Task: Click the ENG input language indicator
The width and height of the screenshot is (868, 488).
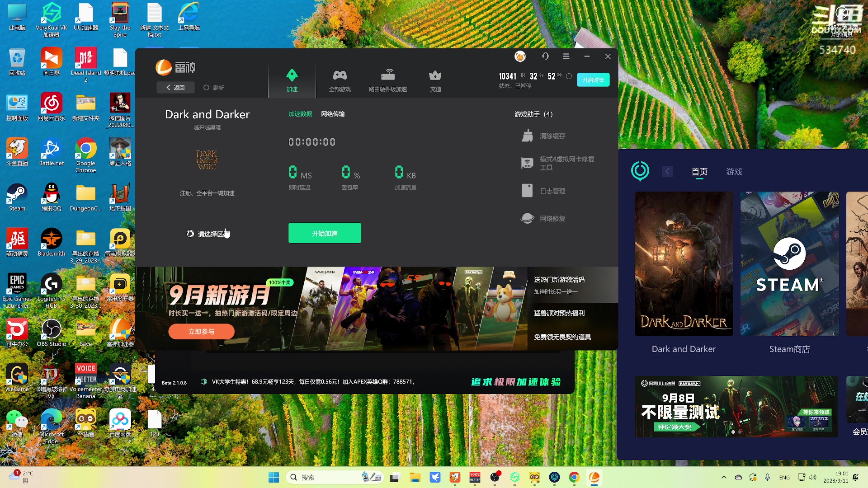Action: coord(784,477)
